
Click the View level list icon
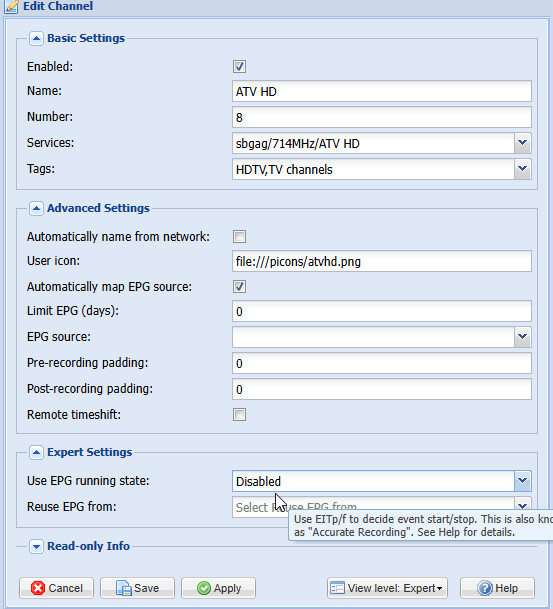337,588
